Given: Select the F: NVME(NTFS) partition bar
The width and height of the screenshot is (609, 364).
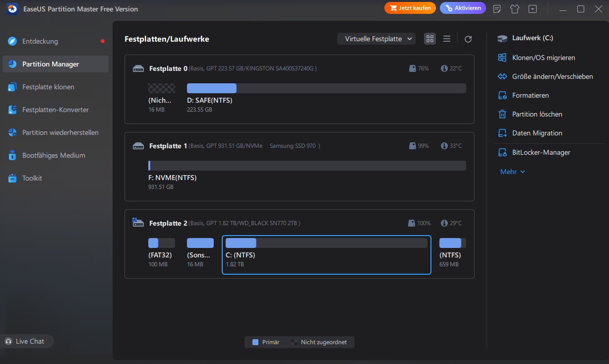Looking at the screenshot, I should click(307, 166).
